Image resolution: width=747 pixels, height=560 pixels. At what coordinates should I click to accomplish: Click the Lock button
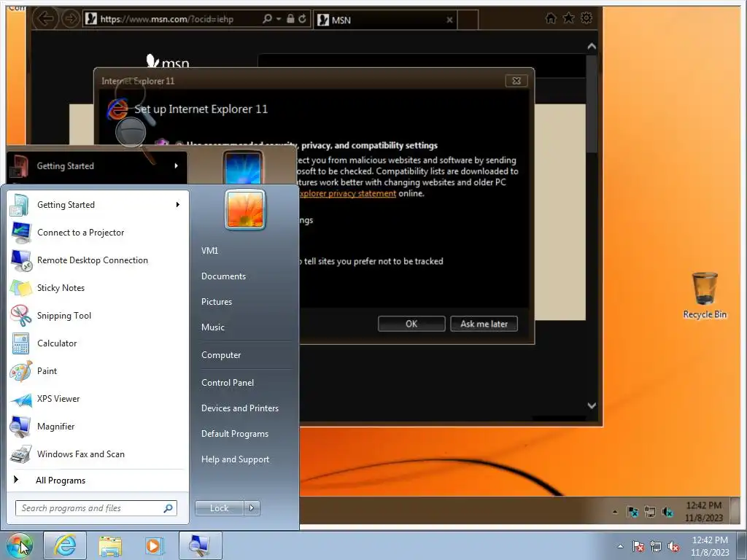point(219,508)
